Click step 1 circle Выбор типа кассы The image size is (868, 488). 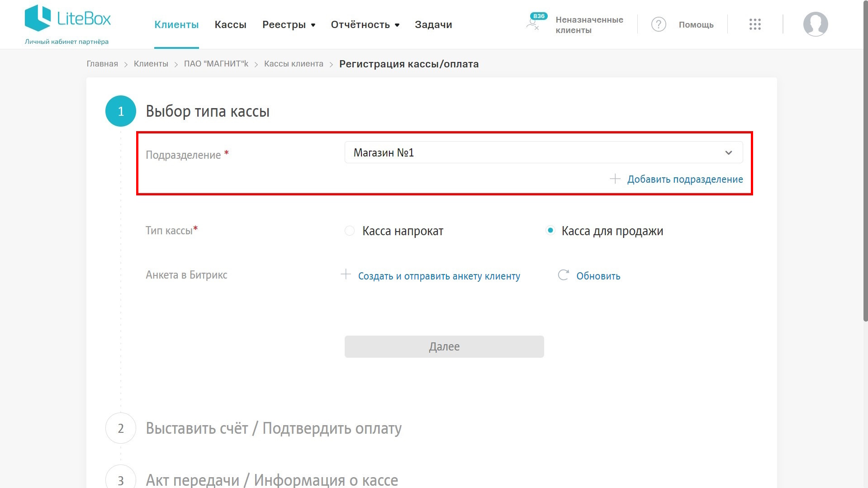click(121, 111)
